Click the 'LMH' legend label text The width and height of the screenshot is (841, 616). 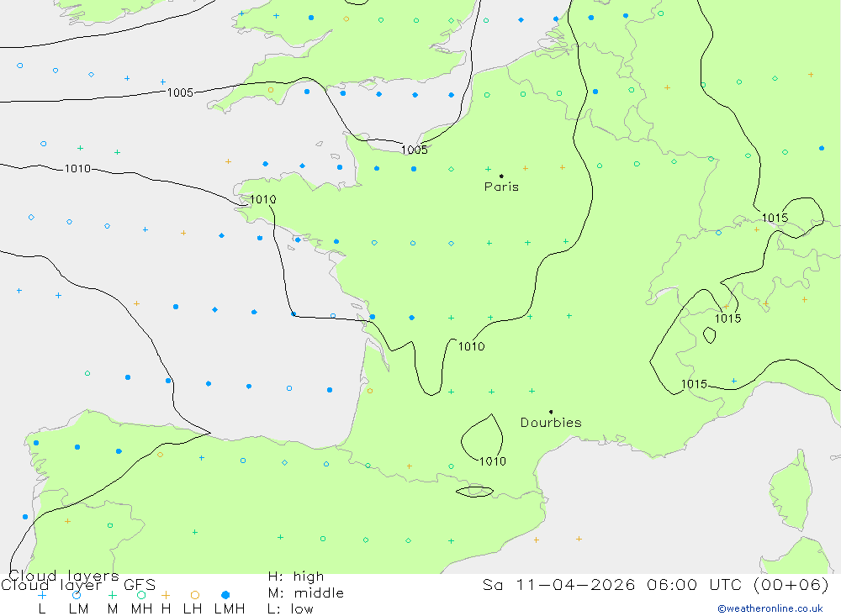[230, 609]
